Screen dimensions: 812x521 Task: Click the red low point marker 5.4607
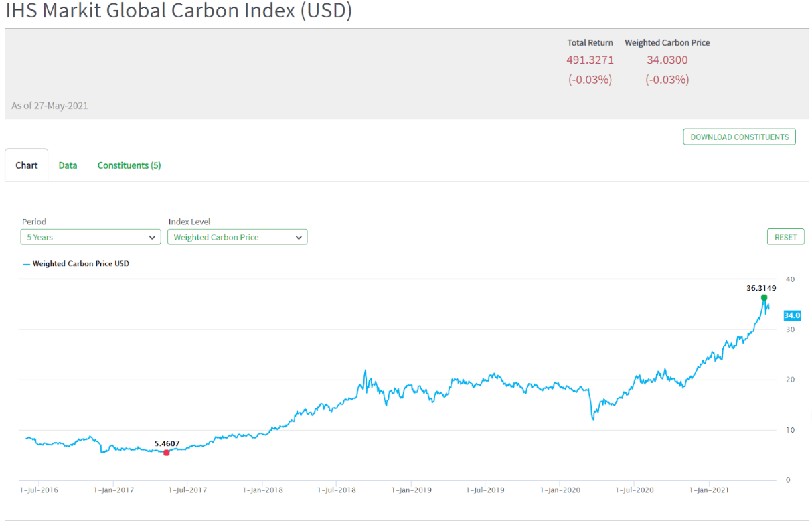tap(166, 453)
